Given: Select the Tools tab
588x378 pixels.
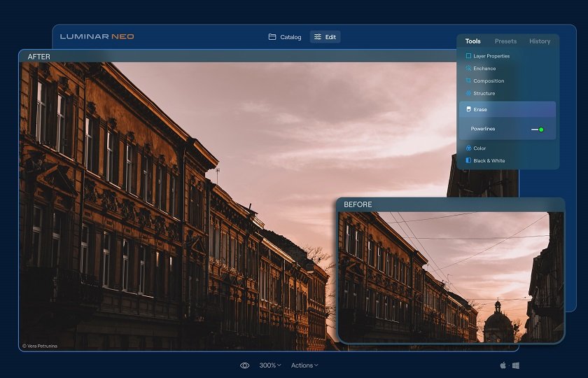Looking at the screenshot, I should 473,41.
